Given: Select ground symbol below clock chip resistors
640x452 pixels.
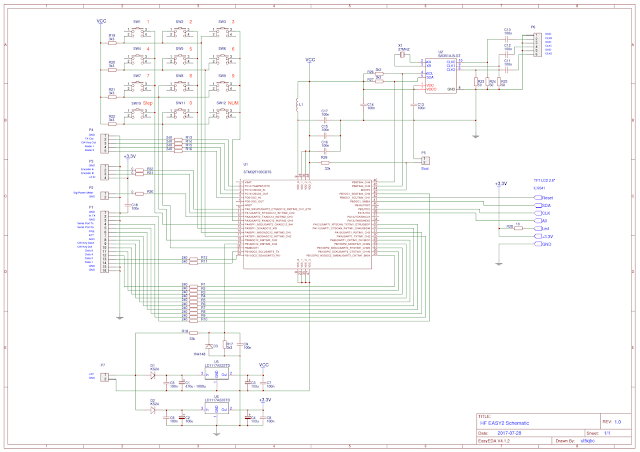Looking at the screenshot, I should tap(476, 136).
